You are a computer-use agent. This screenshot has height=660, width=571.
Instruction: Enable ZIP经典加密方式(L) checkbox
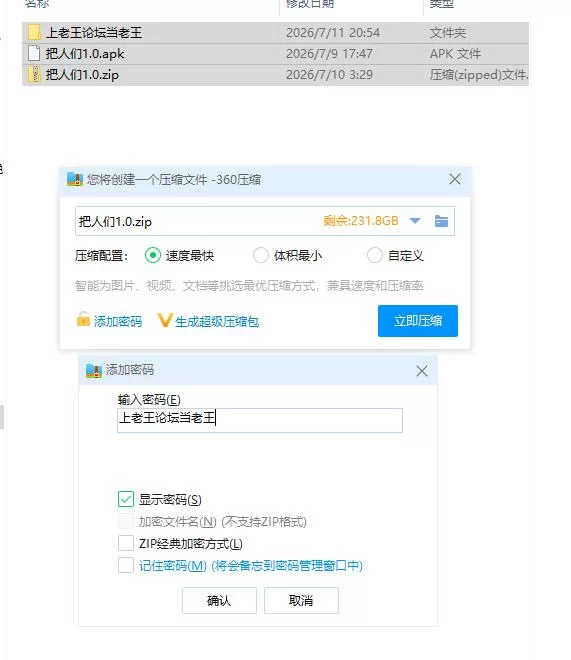coord(126,543)
